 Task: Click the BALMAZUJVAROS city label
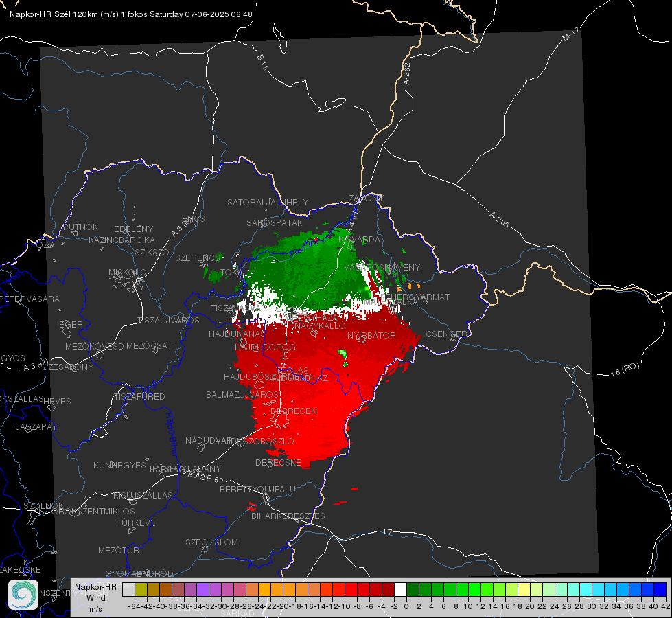click(x=242, y=394)
